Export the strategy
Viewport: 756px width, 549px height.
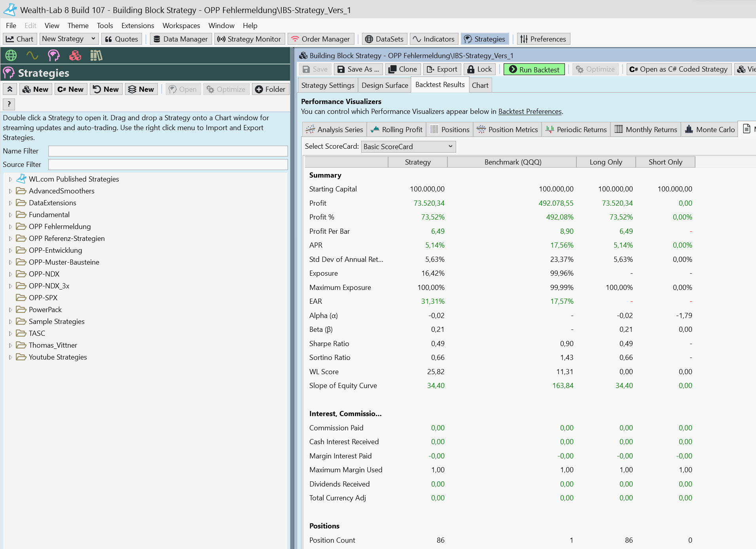click(442, 69)
